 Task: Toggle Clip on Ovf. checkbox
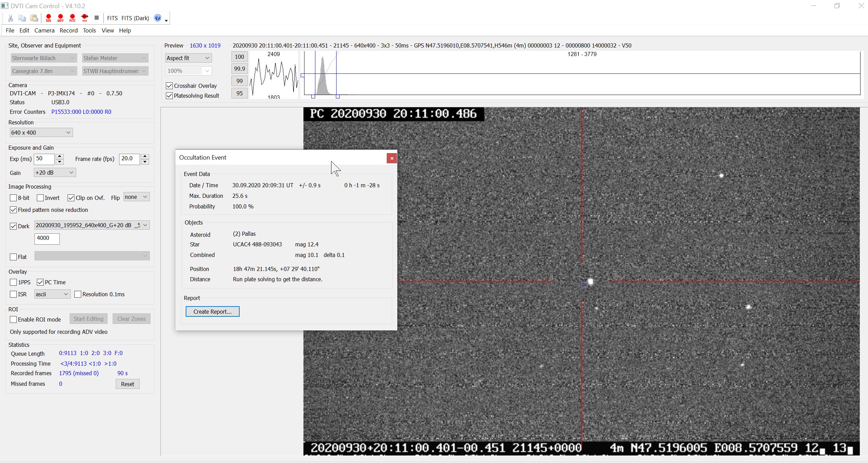[71, 198]
